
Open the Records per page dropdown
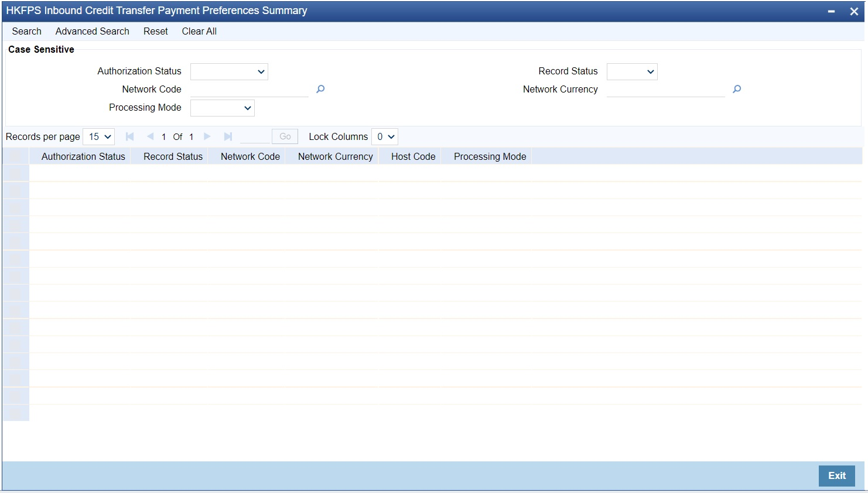[99, 136]
